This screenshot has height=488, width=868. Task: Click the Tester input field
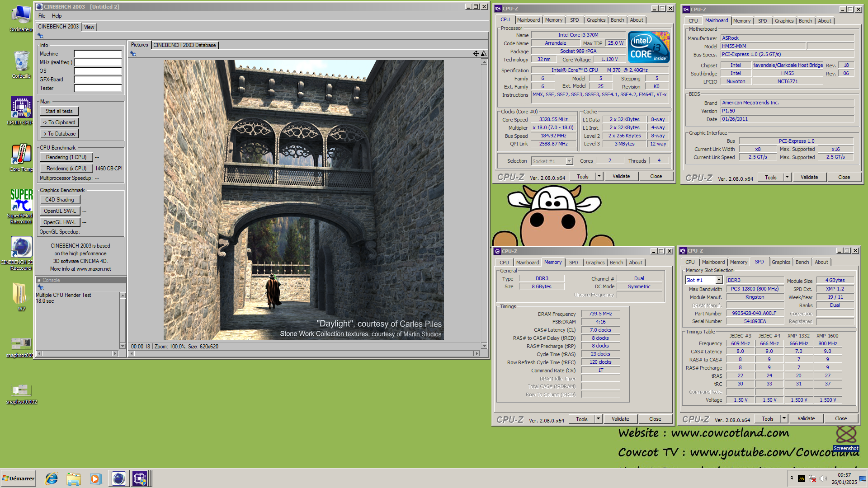point(98,88)
